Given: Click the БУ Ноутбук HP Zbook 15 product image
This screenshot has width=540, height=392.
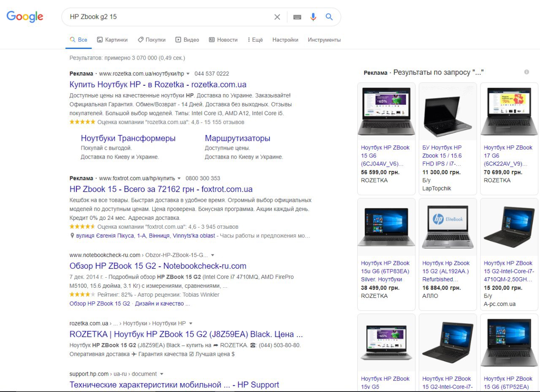Looking at the screenshot, I should pos(448,111).
